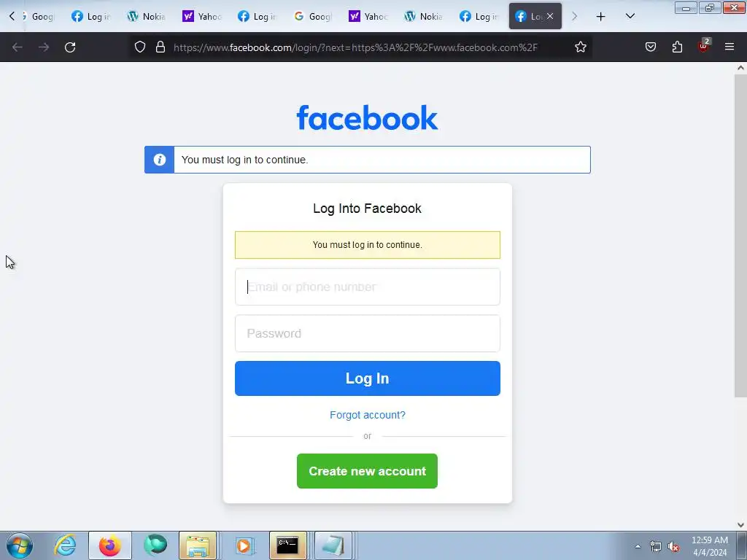Submit with the blue Log In button
The image size is (747, 560).
(x=368, y=378)
